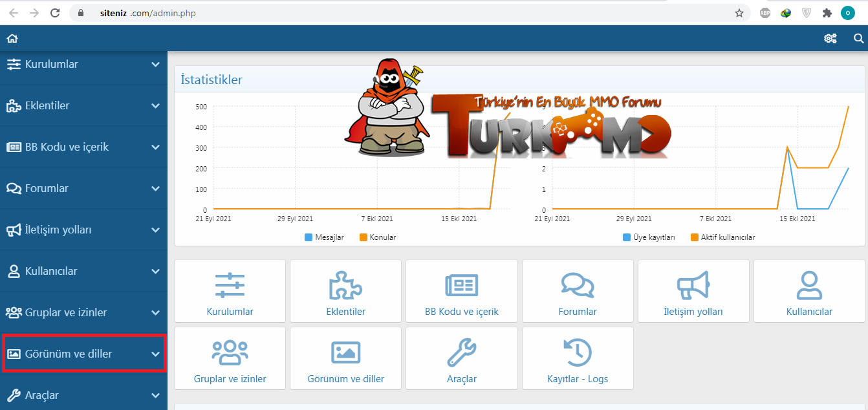
Task: Expand the Gruplar ve izinler sidebar chevron
Action: coord(155,312)
